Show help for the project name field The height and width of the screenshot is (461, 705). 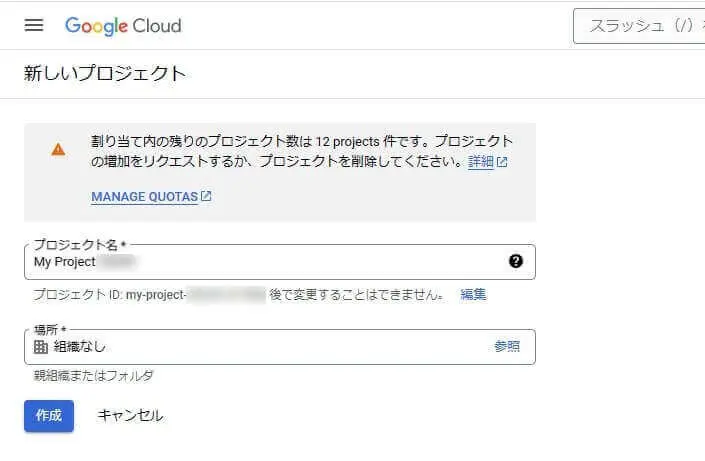pyautogui.click(x=515, y=261)
